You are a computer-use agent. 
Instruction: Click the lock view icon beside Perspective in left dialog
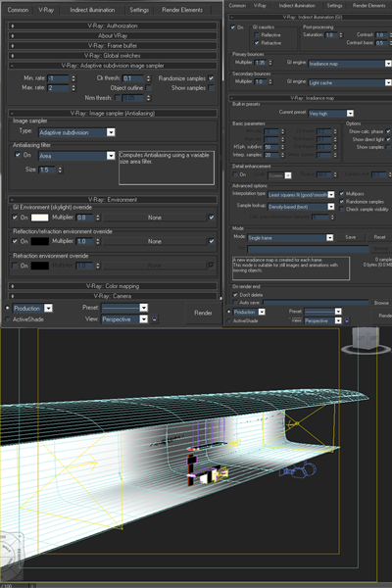[155, 319]
